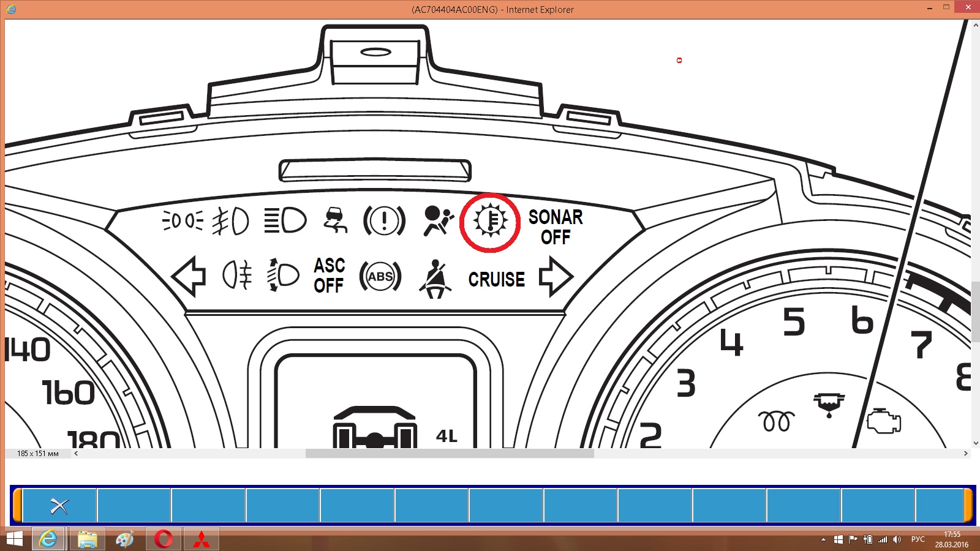The width and height of the screenshot is (980, 551).
Task: Click the horizontal scrollbar thumb
Action: tap(450, 454)
